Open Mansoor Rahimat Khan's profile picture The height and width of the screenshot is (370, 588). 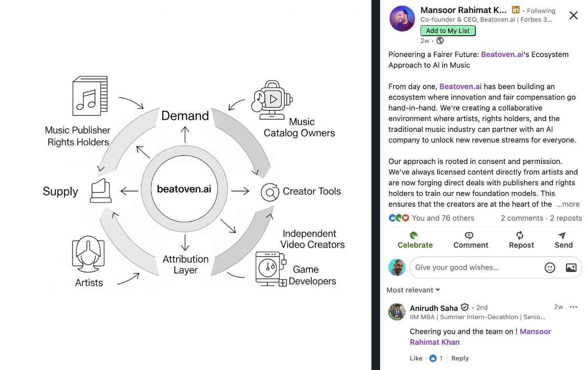(402, 18)
